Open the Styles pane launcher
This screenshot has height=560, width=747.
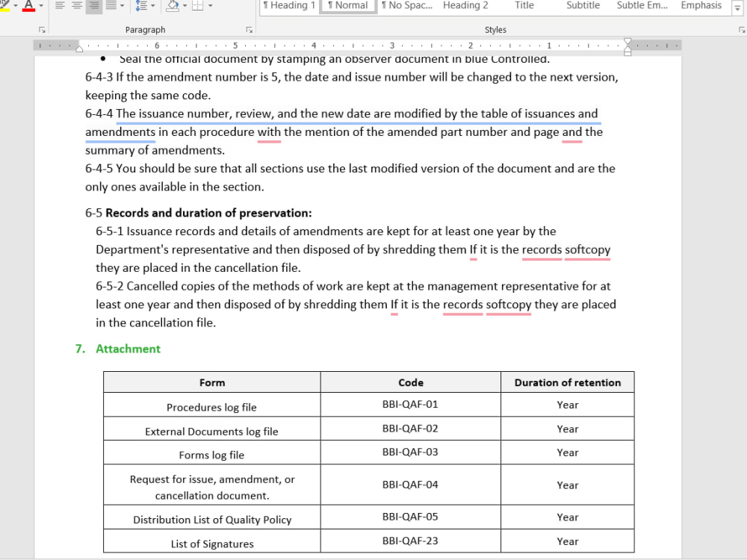742,30
